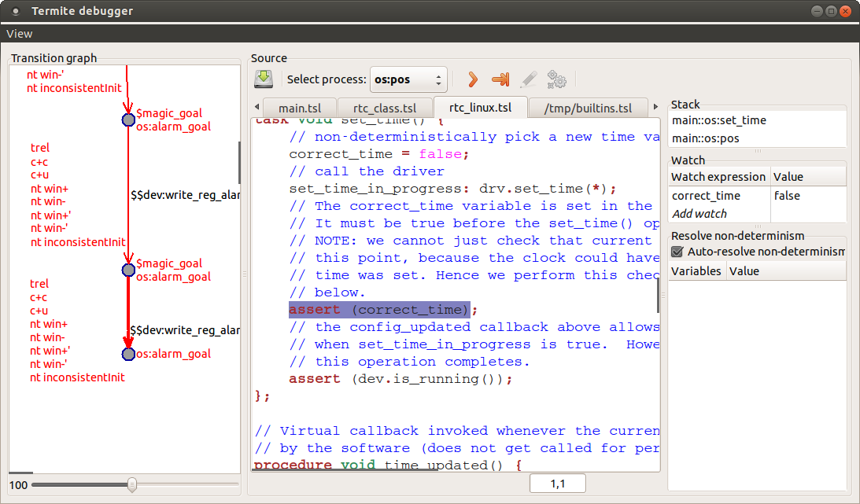Click the Watch expression column header

click(x=718, y=177)
